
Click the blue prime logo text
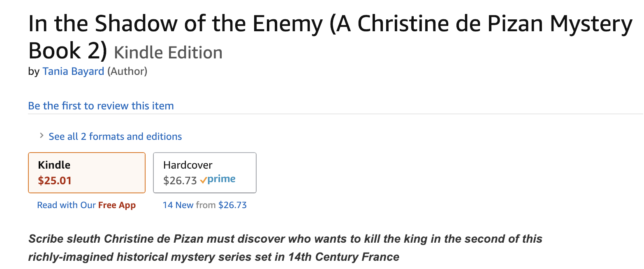coord(221,179)
